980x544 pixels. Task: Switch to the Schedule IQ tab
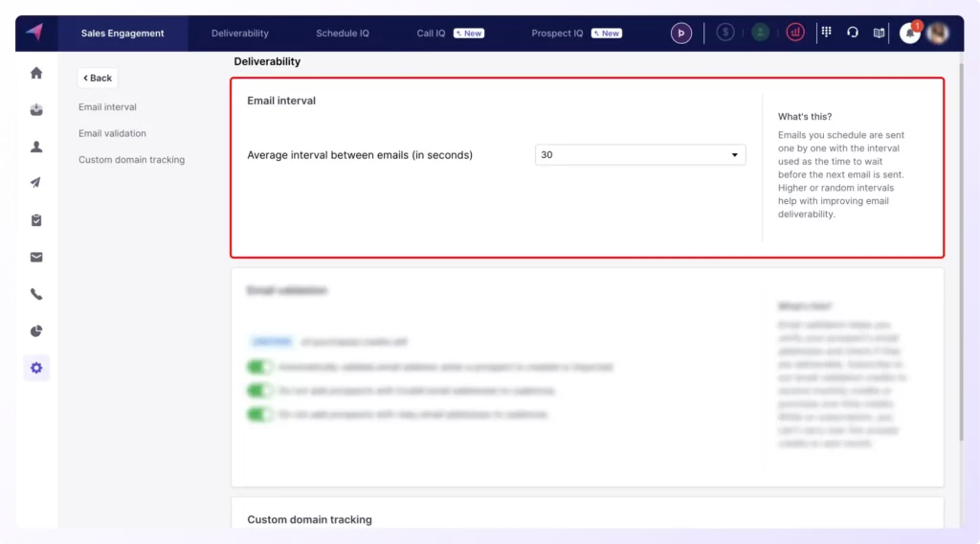[343, 34]
